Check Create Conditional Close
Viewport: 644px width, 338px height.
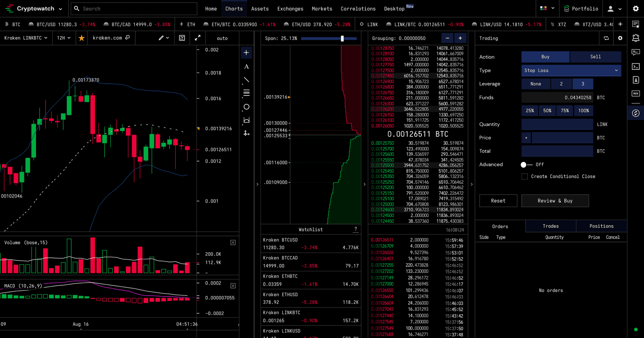point(525,176)
